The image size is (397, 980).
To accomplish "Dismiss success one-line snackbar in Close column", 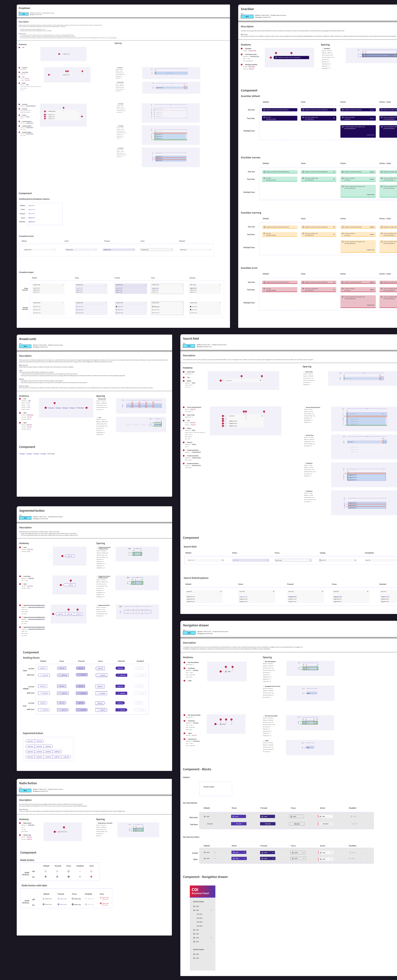I will coord(334,172).
